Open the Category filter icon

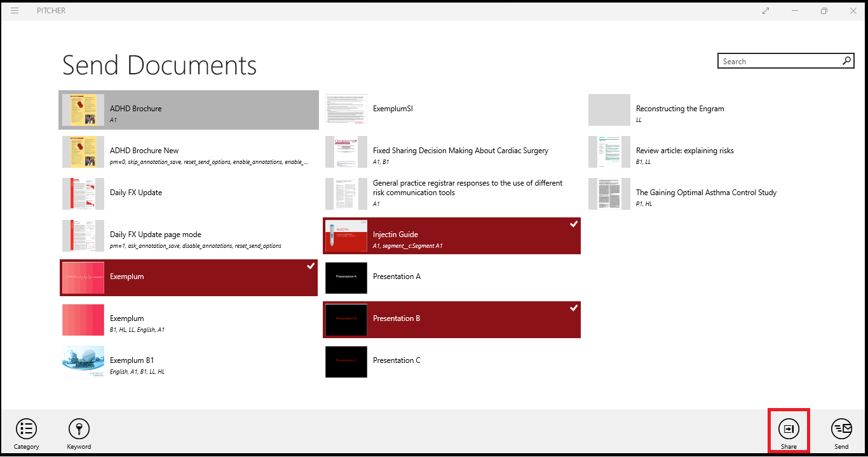[x=26, y=429]
